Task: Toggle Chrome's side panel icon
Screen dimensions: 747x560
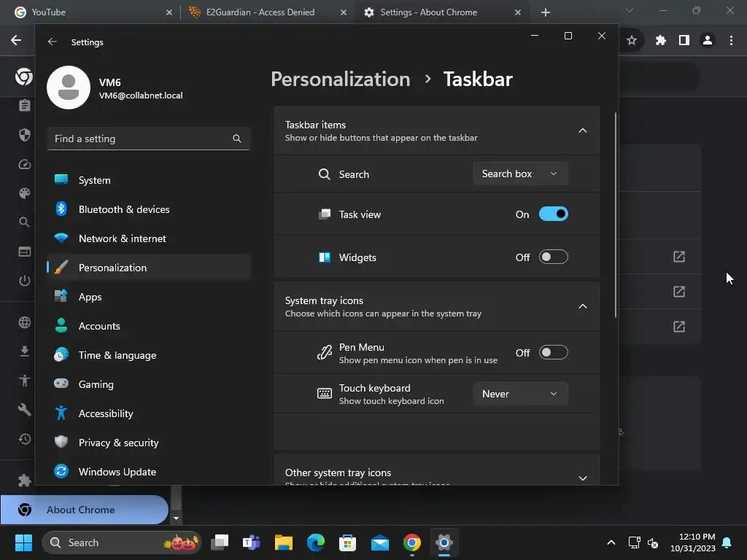Action: [684, 41]
